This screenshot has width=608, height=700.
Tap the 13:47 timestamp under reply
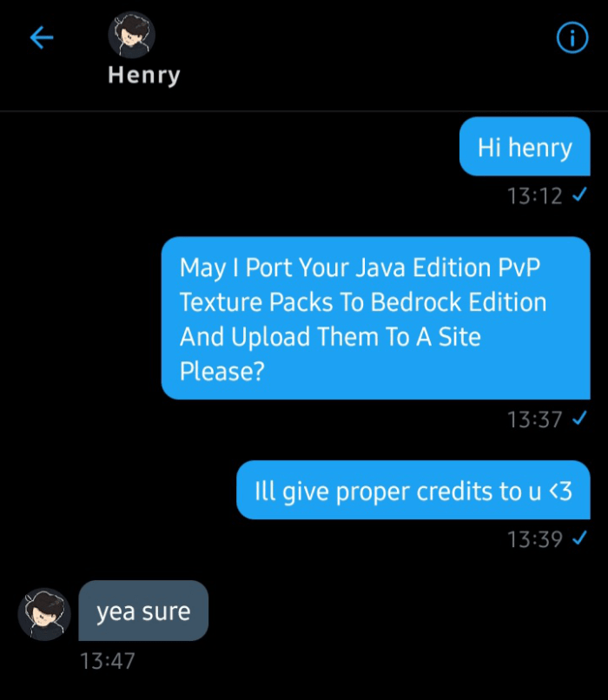(x=107, y=661)
